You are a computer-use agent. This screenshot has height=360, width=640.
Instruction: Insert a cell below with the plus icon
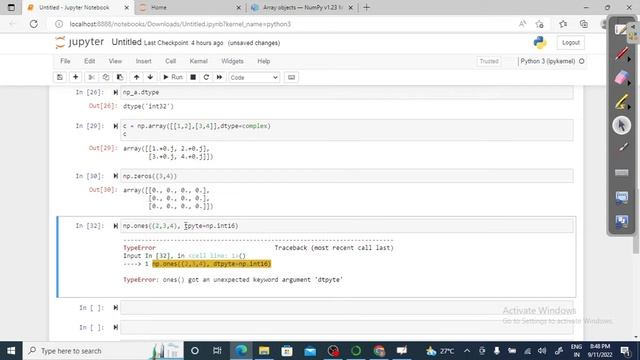click(76, 77)
